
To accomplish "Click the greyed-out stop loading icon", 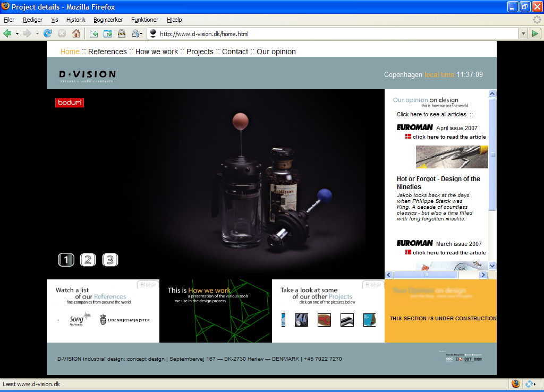I will (62, 33).
